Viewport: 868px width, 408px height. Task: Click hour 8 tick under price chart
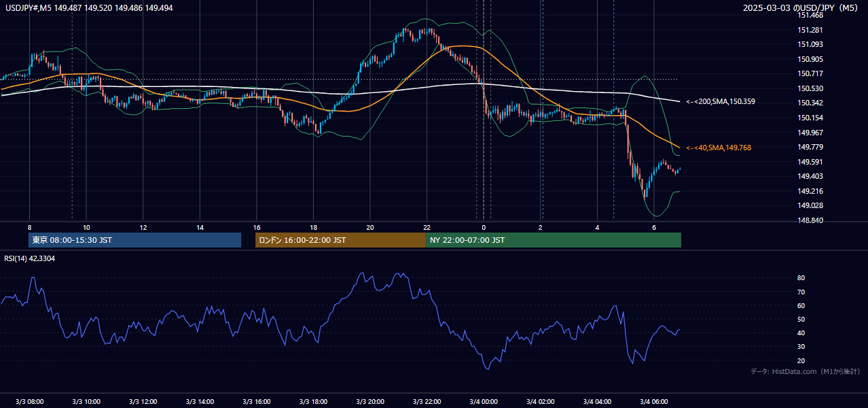[29, 227]
